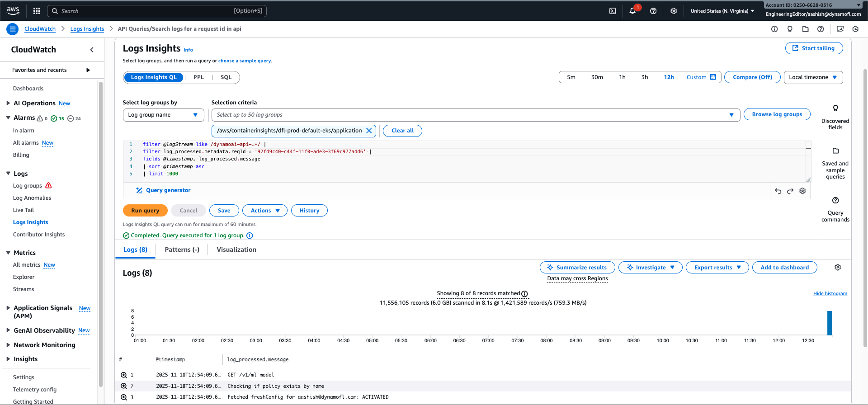
Task: Save the current query
Action: (224, 211)
